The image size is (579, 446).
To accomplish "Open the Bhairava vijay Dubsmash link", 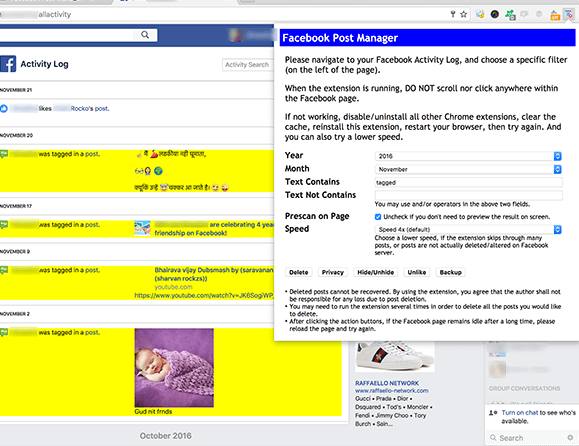I will click(214, 274).
